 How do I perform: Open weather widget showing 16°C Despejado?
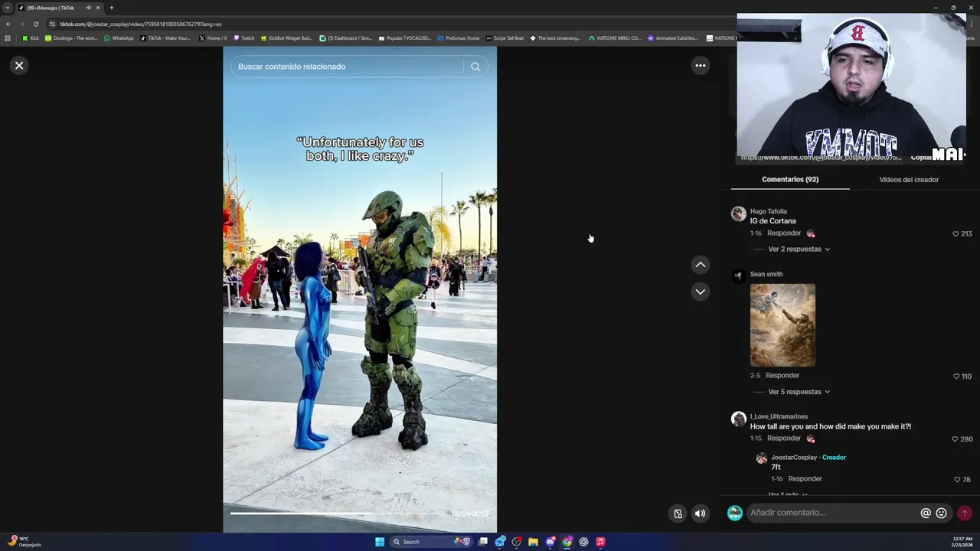[x=23, y=542]
